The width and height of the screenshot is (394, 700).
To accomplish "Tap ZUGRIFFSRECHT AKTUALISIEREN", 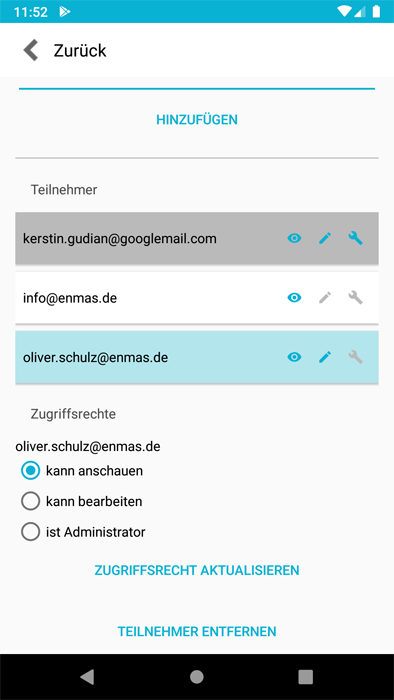I will pyautogui.click(x=197, y=570).
